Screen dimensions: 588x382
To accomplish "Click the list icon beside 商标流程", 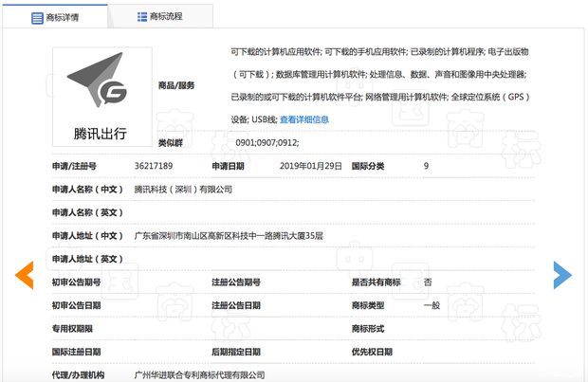I will click(x=142, y=17).
